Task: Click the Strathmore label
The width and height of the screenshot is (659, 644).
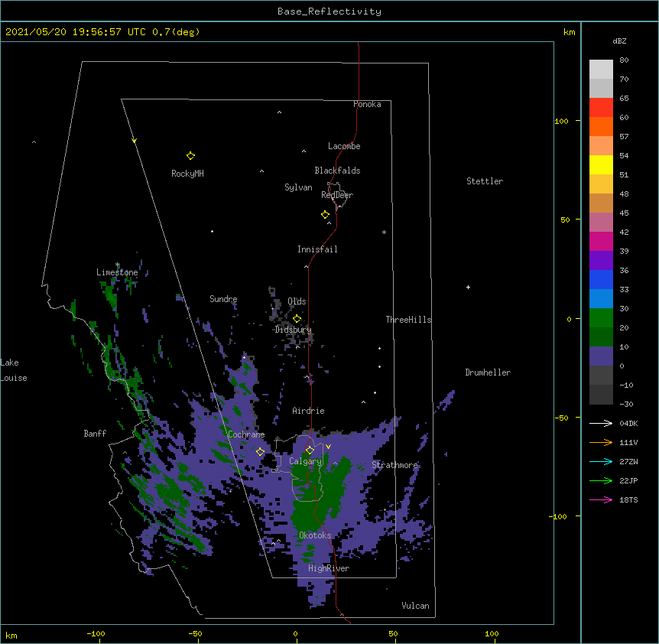Action: (x=394, y=465)
